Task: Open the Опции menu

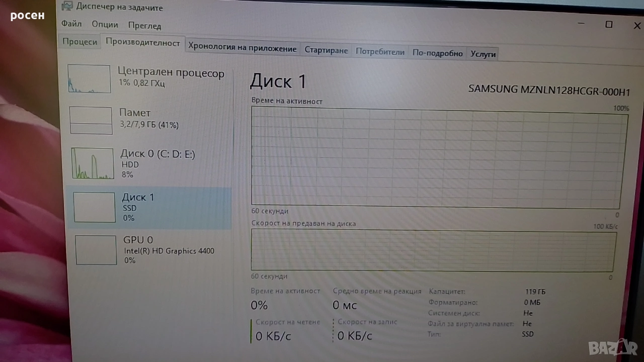Action: point(105,25)
